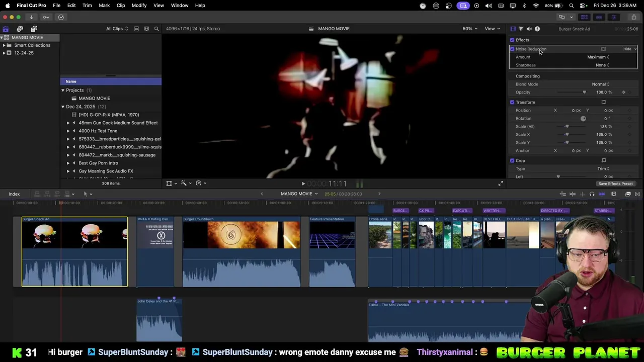Open the Info inspector tab
644x362 pixels.
click(537, 29)
